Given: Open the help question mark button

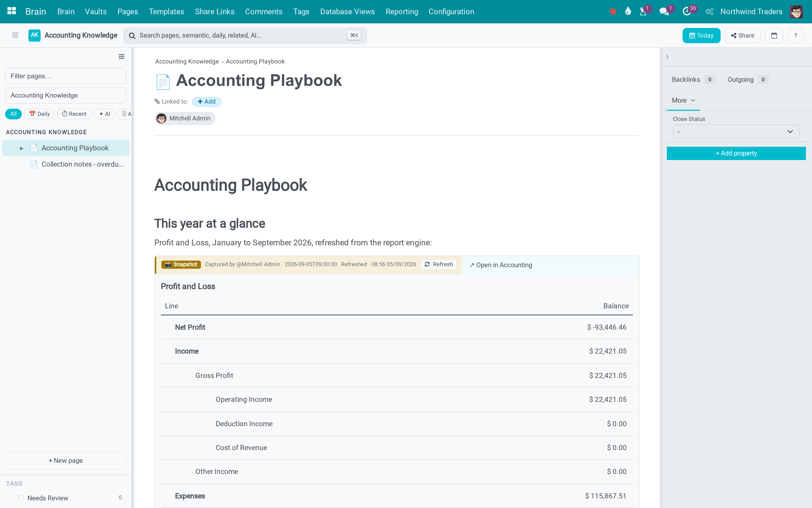Looking at the screenshot, I should pyautogui.click(x=795, y=36).
